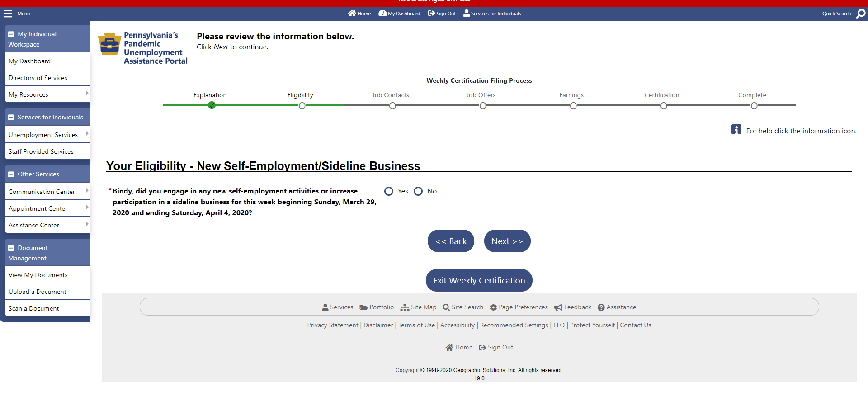Screen dimensions: 868x415
Task: Click the Exit Weekly Certification button
Action: pyautogui.click(x=479, y=281)
